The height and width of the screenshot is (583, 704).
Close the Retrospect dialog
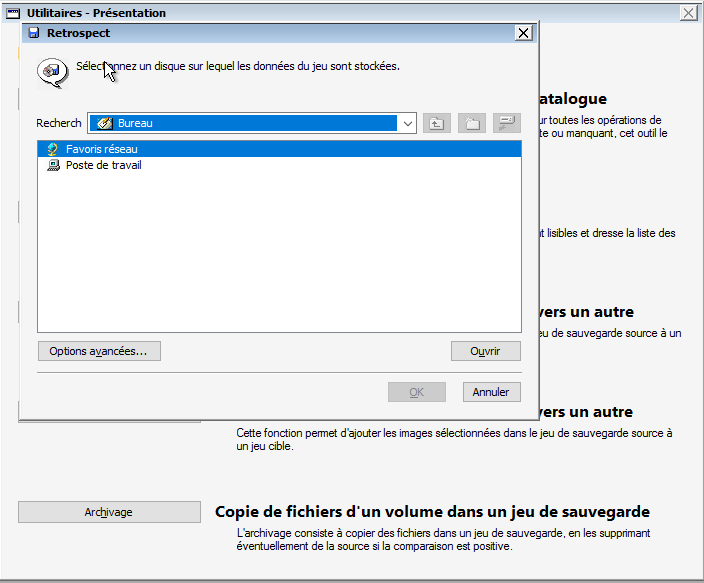pyautogui.click(x=523, y=33)
